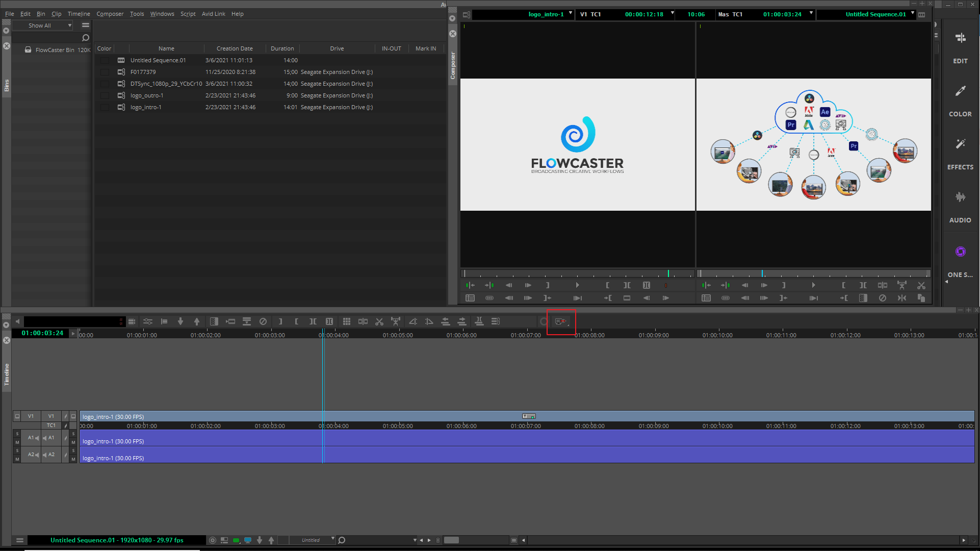
Task: Click the Lift icon under the record monitor
Action: click(x=902, y=285)
